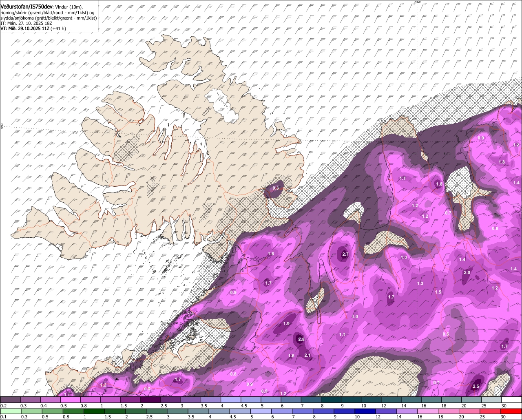The image size is (522, 420).
Task: Select the upper scale swatch between 14 and 16
Action: click(x=411, y=400)
